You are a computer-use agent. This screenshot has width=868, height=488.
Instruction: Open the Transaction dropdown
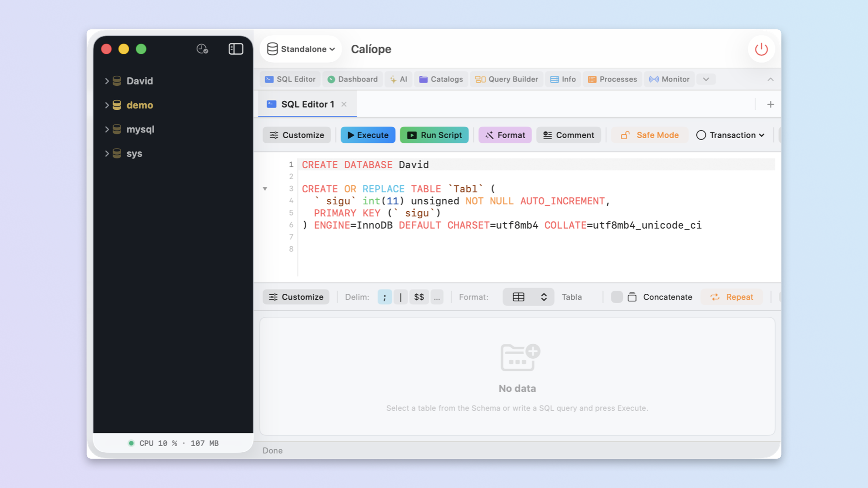tap(730, 135)
